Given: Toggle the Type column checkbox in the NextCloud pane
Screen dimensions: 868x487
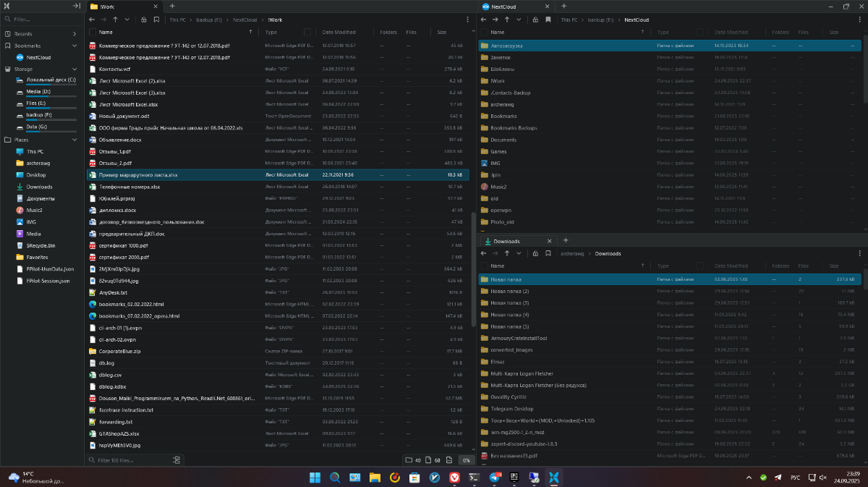Looking at the screenshot, I should coord(699,33).
